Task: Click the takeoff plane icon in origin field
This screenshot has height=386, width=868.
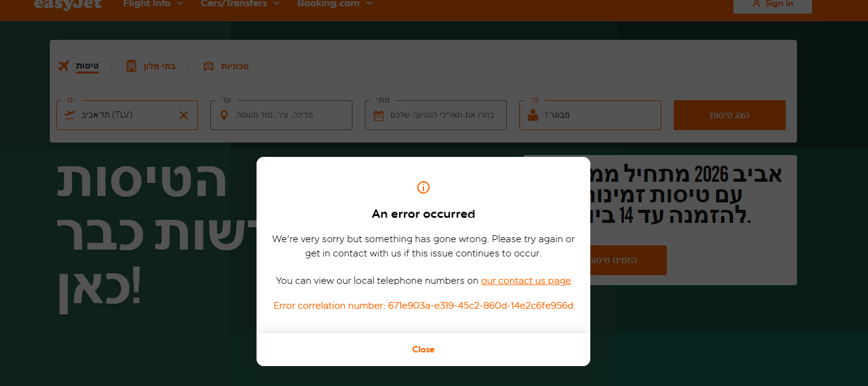Action: point(70,115)
